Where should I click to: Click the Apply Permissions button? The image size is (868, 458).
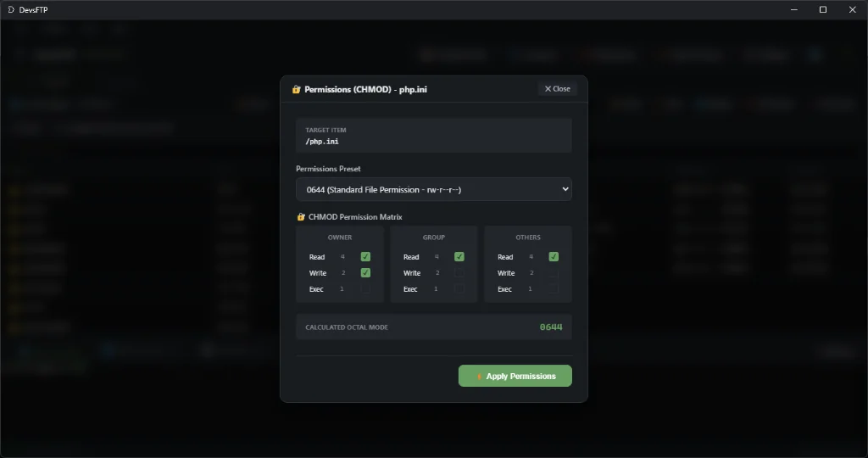515,376
